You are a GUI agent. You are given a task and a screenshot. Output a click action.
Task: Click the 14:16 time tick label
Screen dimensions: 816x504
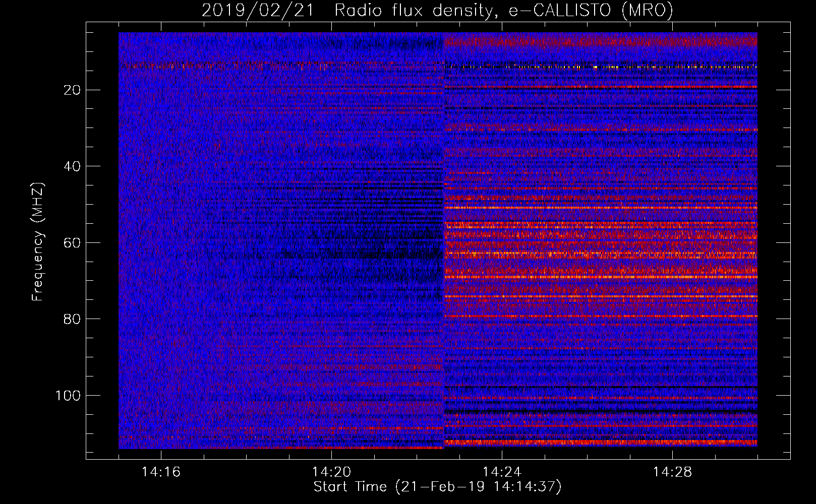[x=161, y=472]
